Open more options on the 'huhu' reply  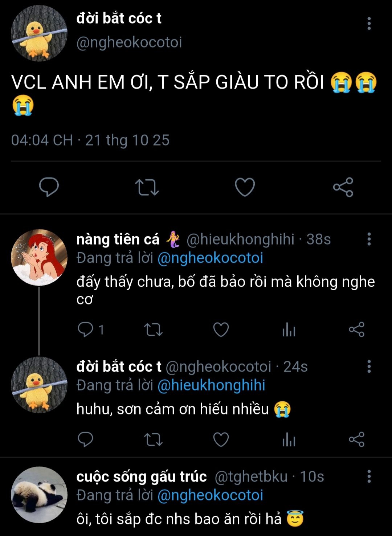(369, 367)
